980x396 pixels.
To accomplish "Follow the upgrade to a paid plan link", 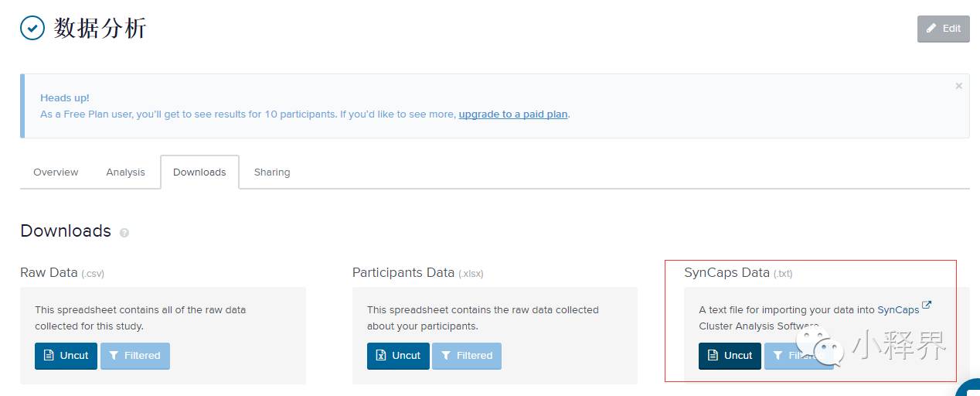I will point(513,114).
